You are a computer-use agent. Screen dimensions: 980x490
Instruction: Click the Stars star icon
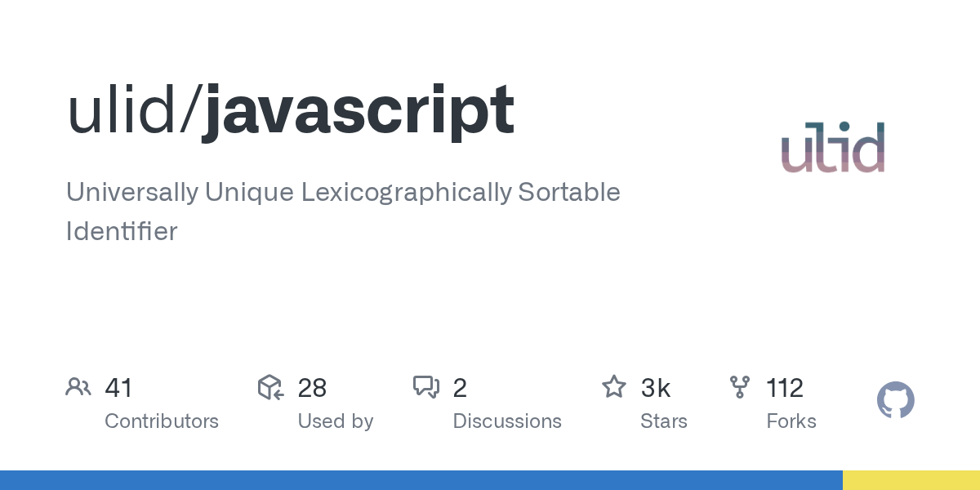pos(614,387)
